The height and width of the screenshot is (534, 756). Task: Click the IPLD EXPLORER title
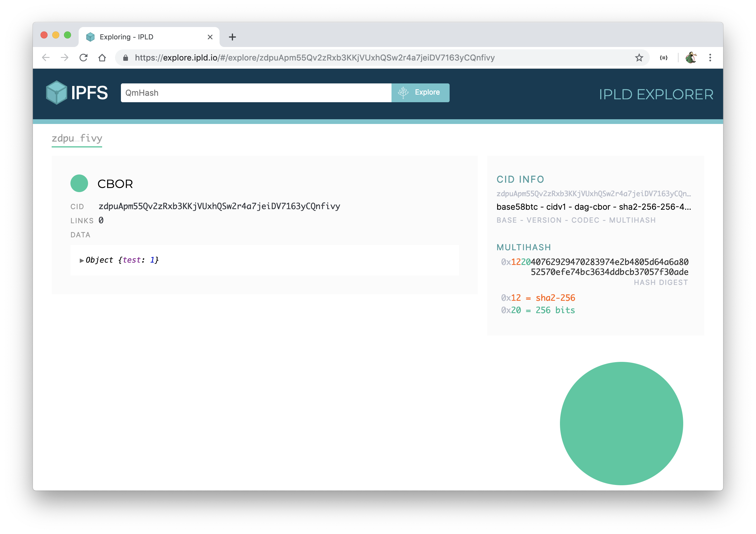[656, 95]
